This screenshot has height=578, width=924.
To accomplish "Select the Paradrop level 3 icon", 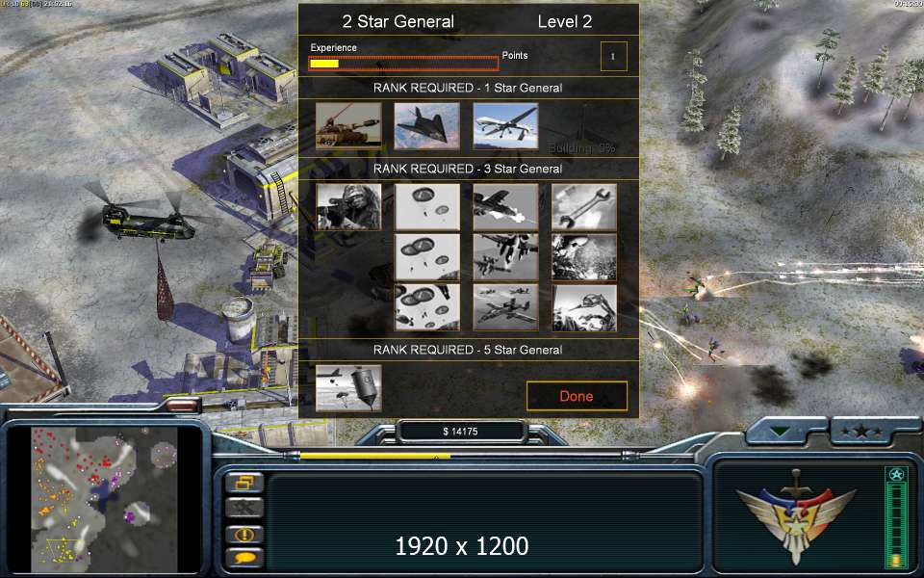I will pyautogui.click(x=426, y=307).
